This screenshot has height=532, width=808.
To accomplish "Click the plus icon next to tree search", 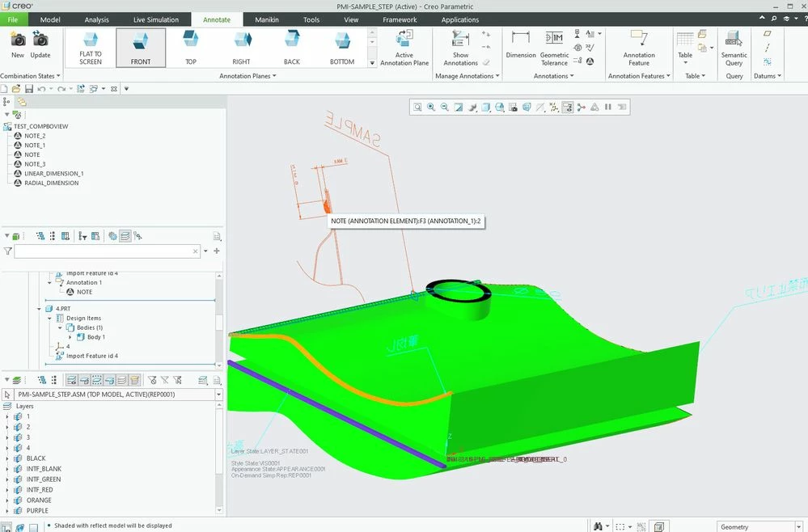I will 217,251.
